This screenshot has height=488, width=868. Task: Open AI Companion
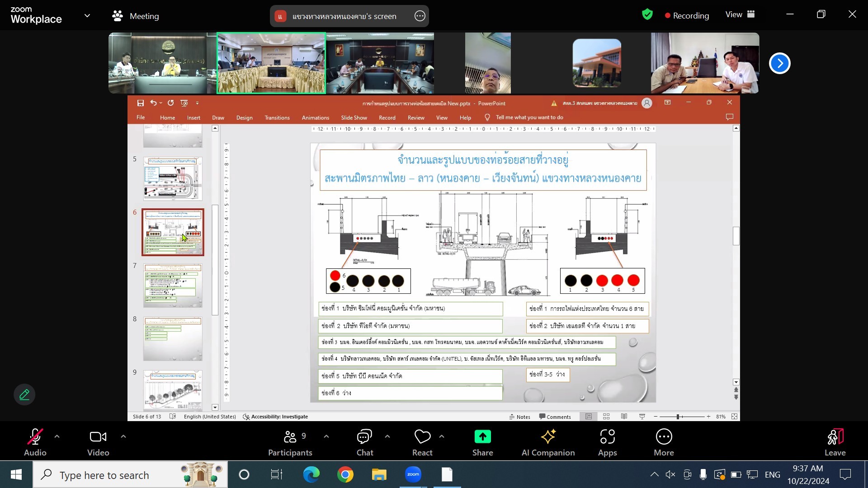(548, 442)
